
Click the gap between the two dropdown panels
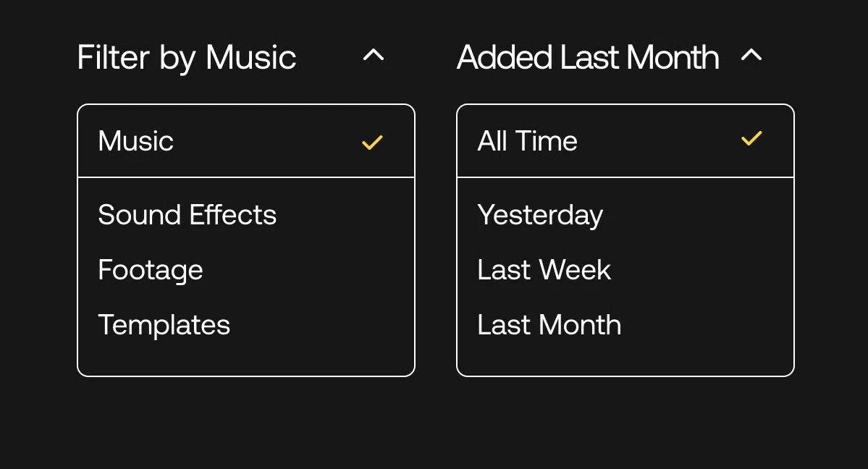pos(436,240)
